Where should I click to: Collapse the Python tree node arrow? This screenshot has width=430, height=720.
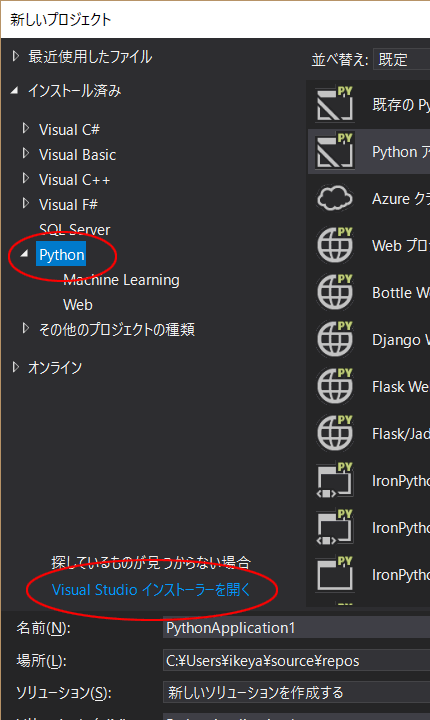point(24,253)
